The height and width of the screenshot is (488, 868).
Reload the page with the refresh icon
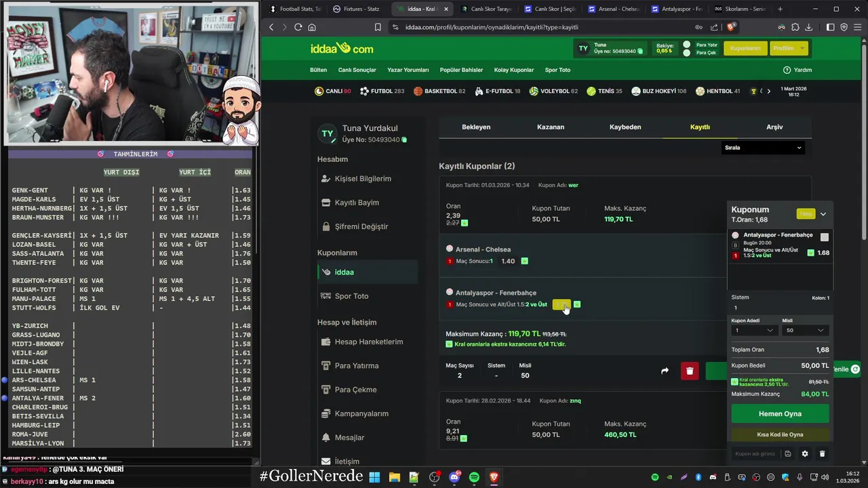pos(298,27)
